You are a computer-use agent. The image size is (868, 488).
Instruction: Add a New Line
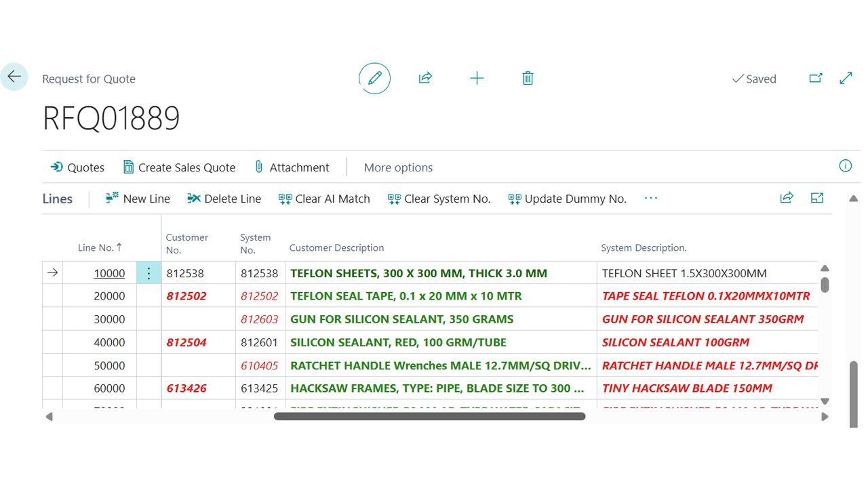[138, 199]
